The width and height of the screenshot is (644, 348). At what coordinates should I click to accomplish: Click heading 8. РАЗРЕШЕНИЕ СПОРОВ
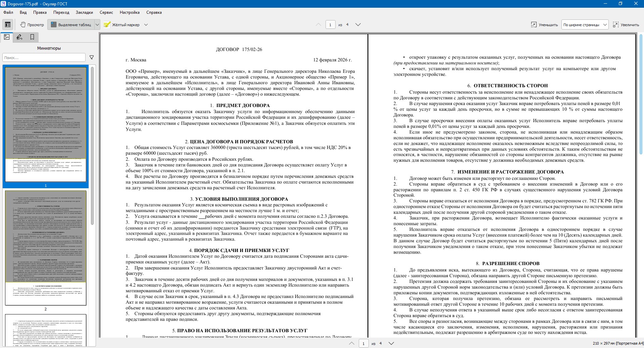tap(507, 263)
